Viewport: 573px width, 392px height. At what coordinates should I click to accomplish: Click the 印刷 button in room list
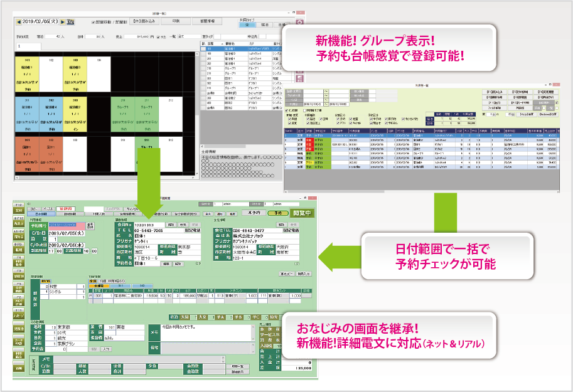point(176,21)
